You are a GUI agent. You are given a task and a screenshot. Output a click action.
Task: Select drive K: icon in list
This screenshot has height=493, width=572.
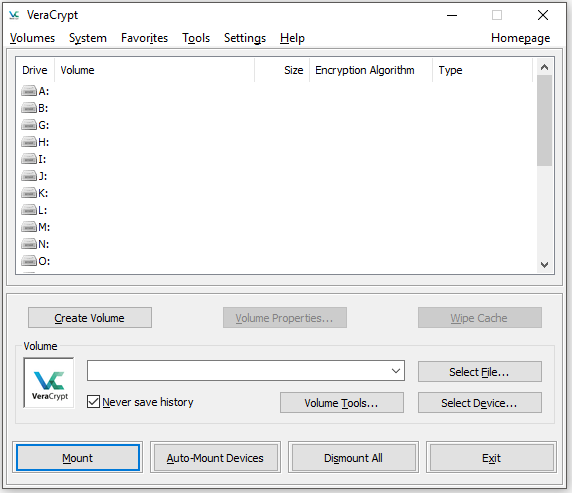click(29, 193)
